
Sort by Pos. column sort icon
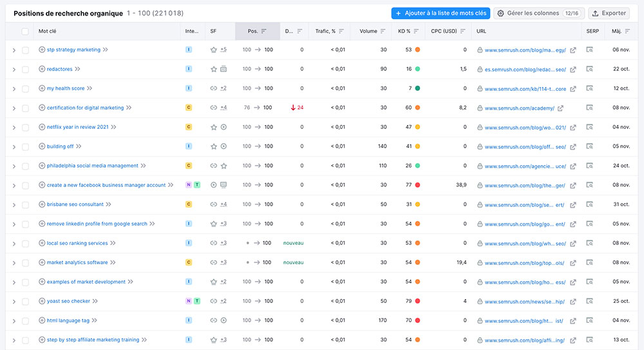[x=263, y=31]
